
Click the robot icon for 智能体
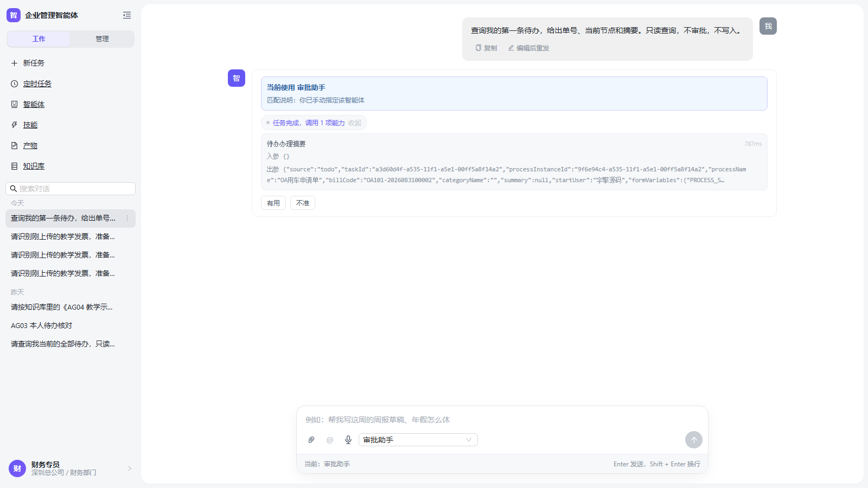(x=15, y=104)
